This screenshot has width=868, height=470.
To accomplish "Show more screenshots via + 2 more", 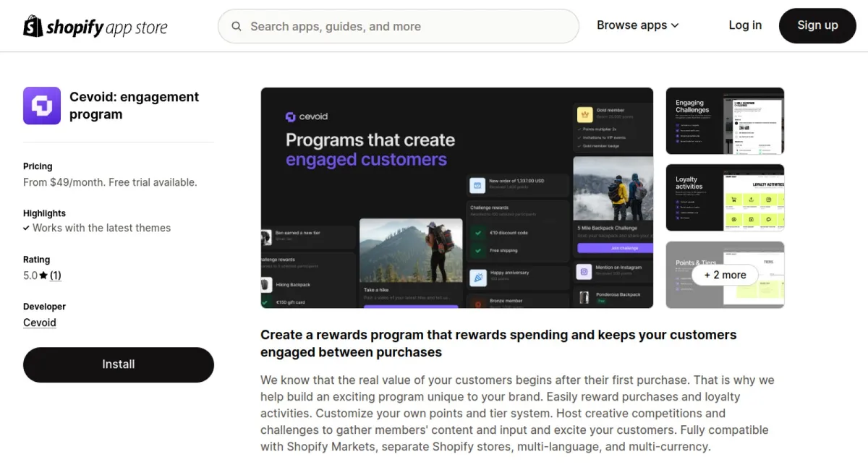I will pyautogui.click(x=725, y=275).
